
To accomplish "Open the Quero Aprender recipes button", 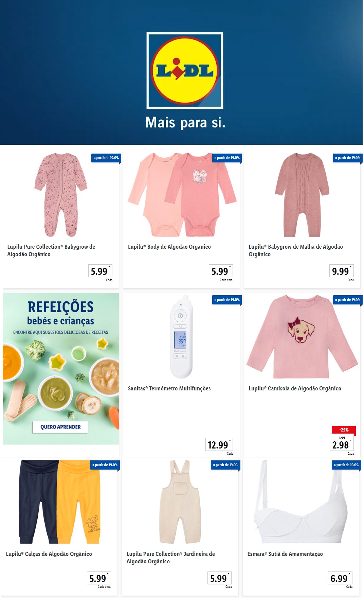I will pos(60,427).
